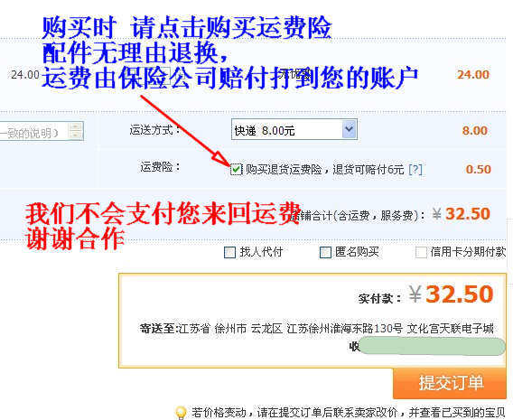Click the 8.00 shipping fee amount
Viewport: 513px width, 420px height.
tap(475, 131)
